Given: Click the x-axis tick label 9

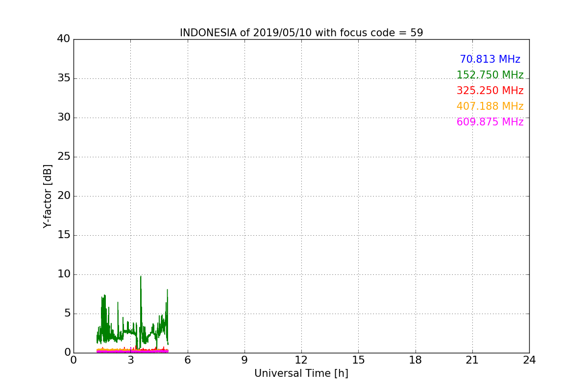Looking at the screenshot, I should click(245, 360).
